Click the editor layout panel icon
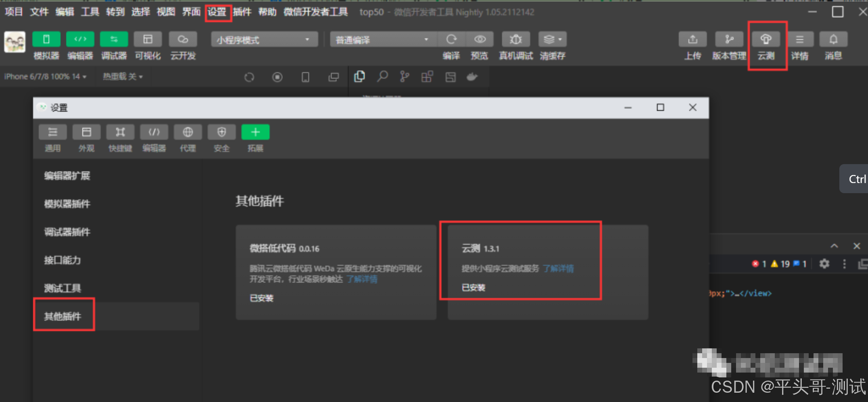Viewport: 868px width, 402px height. [x=450, y=77]
